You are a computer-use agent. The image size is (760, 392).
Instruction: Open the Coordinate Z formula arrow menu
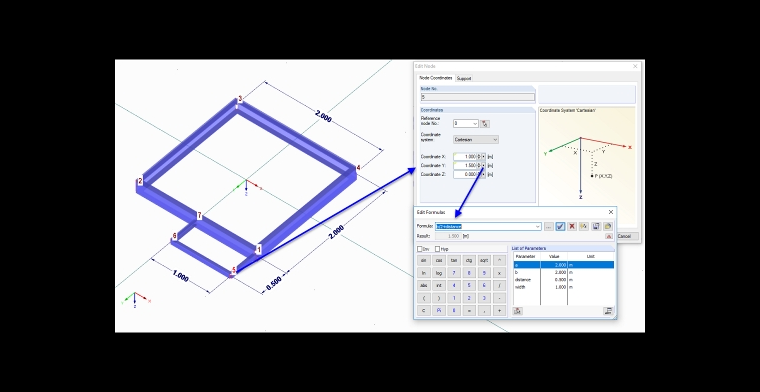coord(484,174)
